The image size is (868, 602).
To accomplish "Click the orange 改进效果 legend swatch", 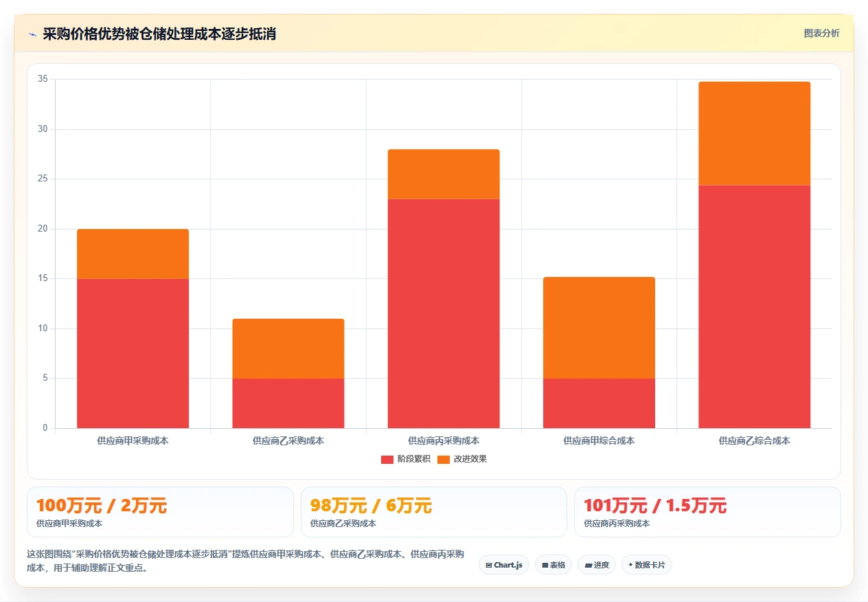I will [444, 459].
